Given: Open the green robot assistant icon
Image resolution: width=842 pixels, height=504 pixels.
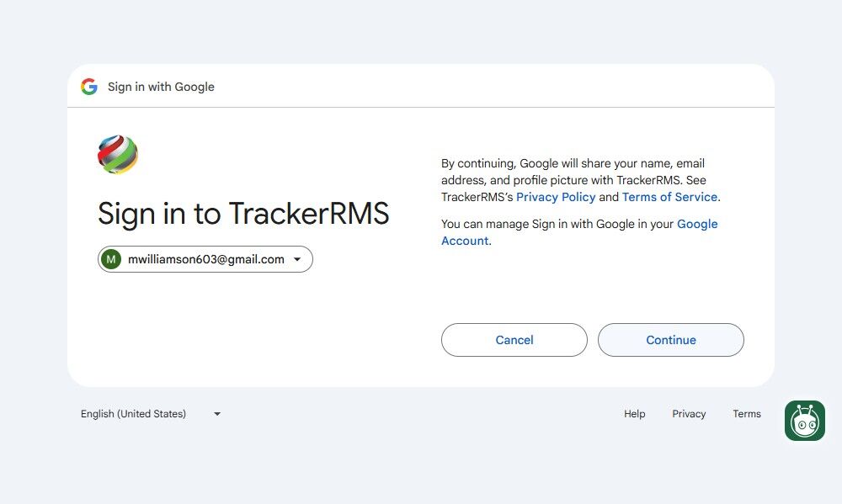Looking at the screenshot, I should click(804, 421).
